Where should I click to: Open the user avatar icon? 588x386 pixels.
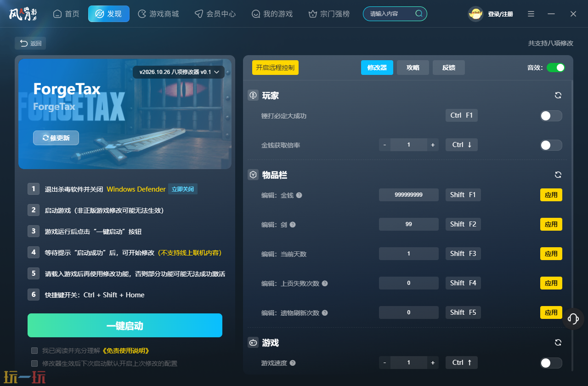click(x=475, y=14)
